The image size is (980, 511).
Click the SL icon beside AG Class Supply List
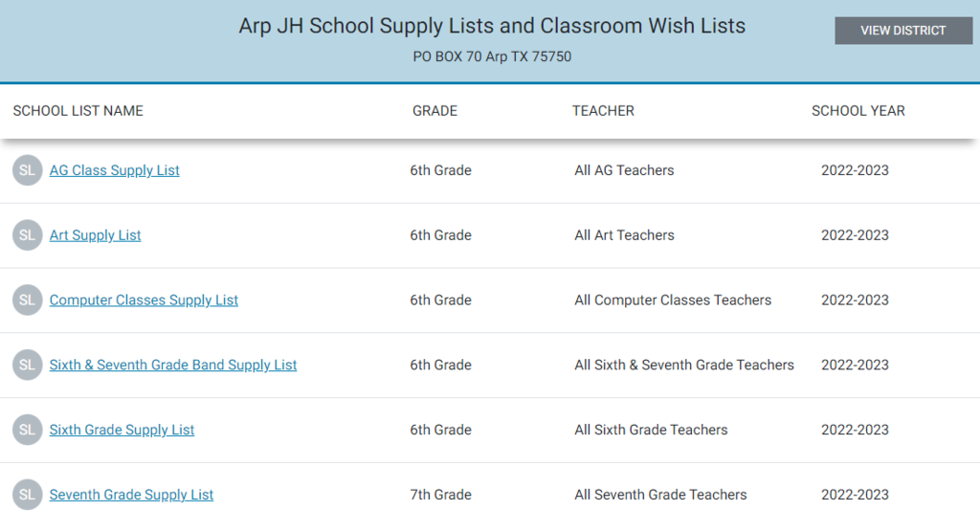(28, 170)
